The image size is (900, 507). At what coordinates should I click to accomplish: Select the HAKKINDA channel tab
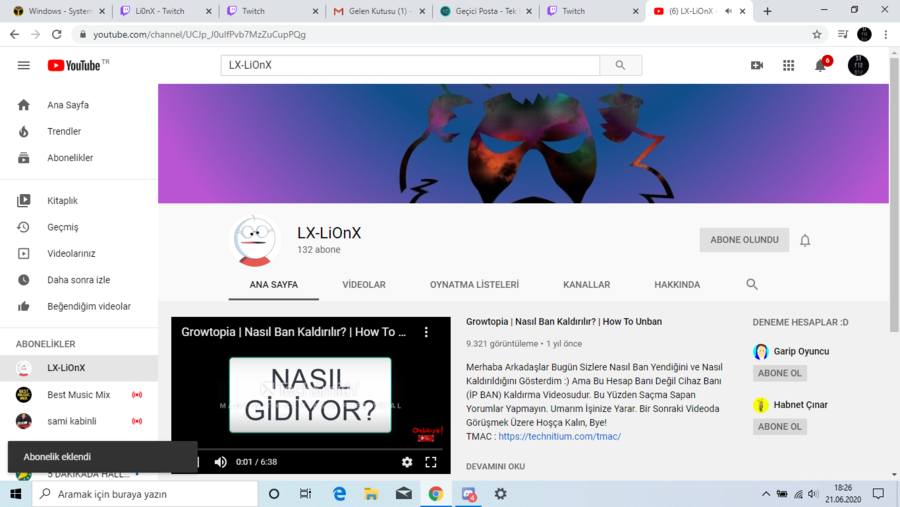[x=677, y=285]
